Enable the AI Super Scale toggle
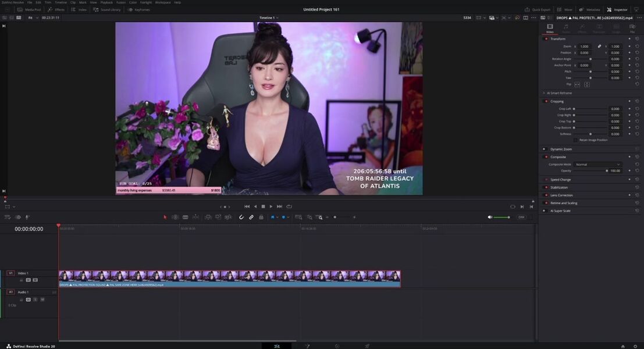 [x=544, y=211]
